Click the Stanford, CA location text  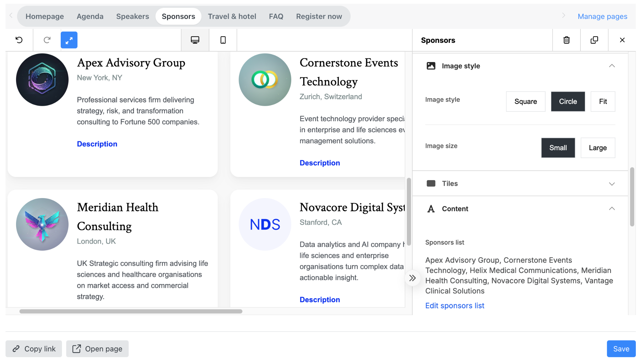(320, 222)
